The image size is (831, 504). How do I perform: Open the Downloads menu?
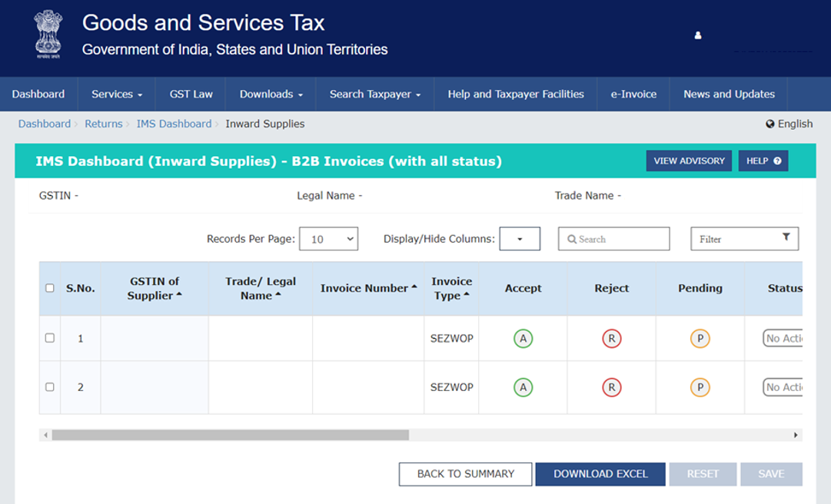[271, 94]
